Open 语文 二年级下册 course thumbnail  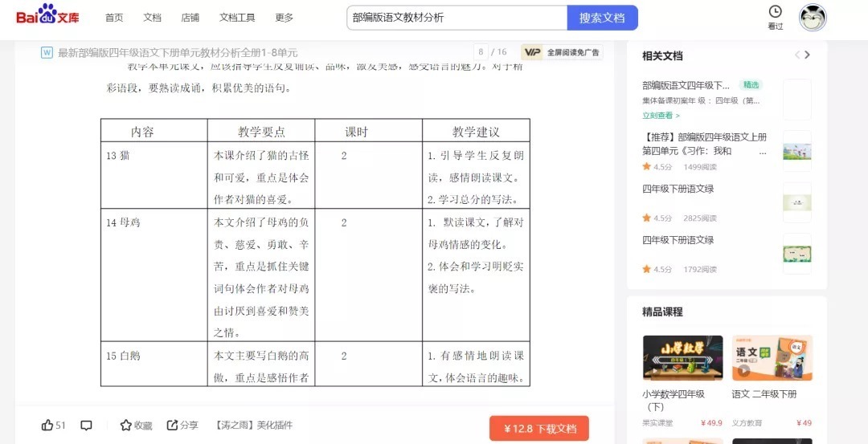772,358
